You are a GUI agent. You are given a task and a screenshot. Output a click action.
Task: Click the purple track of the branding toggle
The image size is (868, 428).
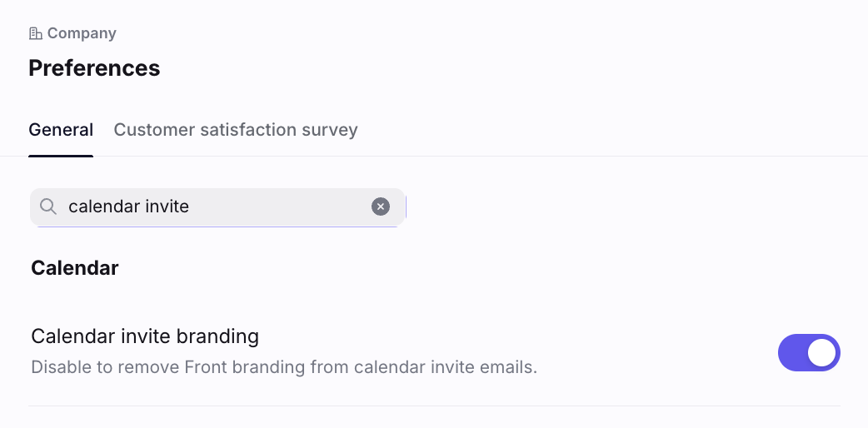click(x=791, y=353)
